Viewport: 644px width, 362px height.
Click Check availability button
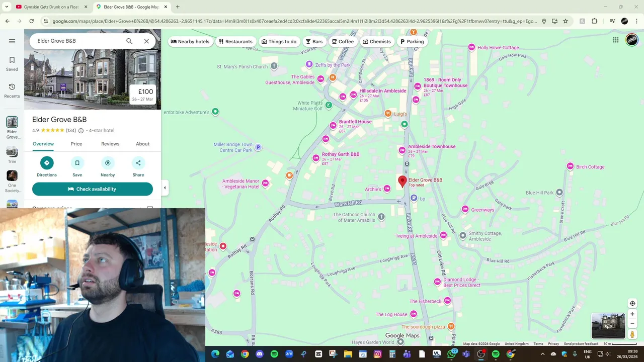pyautogui.click(x=93, y=189)
